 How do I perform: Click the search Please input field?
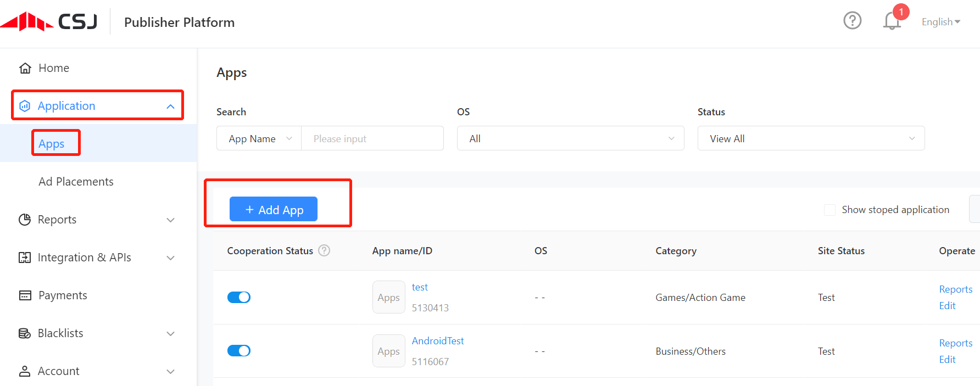click(x=372, y=138)
